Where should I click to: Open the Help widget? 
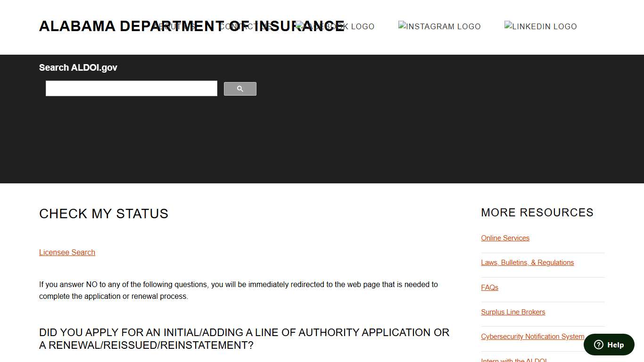click(x=609, y=345)
